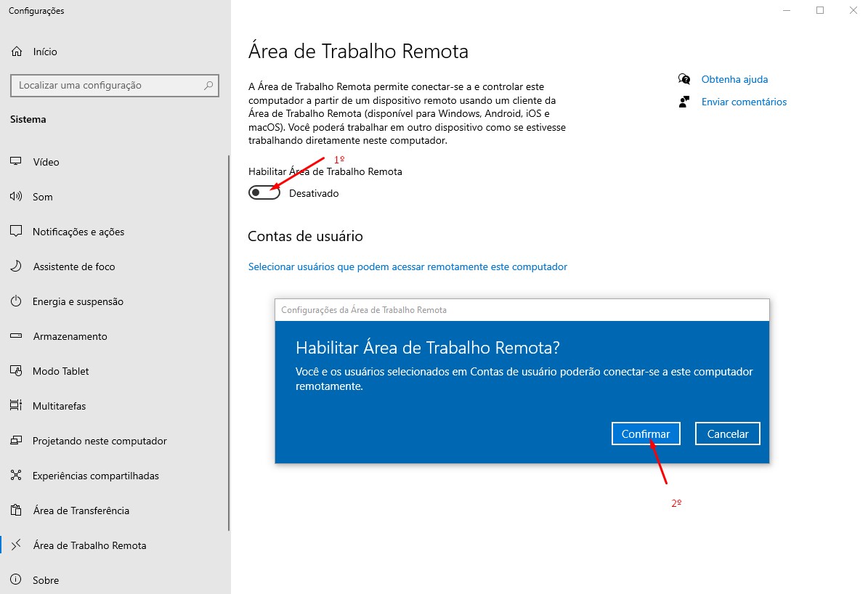
Task: Click the Experiências compartilhadas icon
Action: tap(16, 476)
